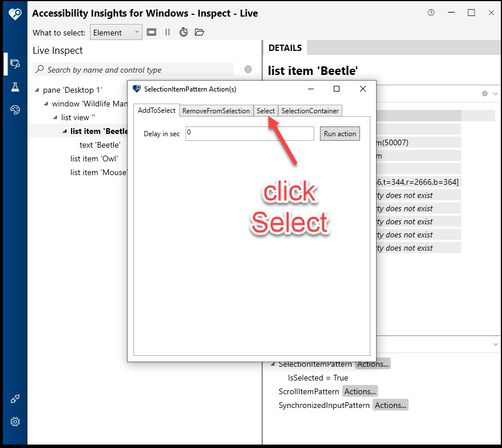Image resolution: width=502 pixels, height=448 pixels.
Task: Collapse the SelectionItemPattern expander arrow
Action: tap(273, 364)
